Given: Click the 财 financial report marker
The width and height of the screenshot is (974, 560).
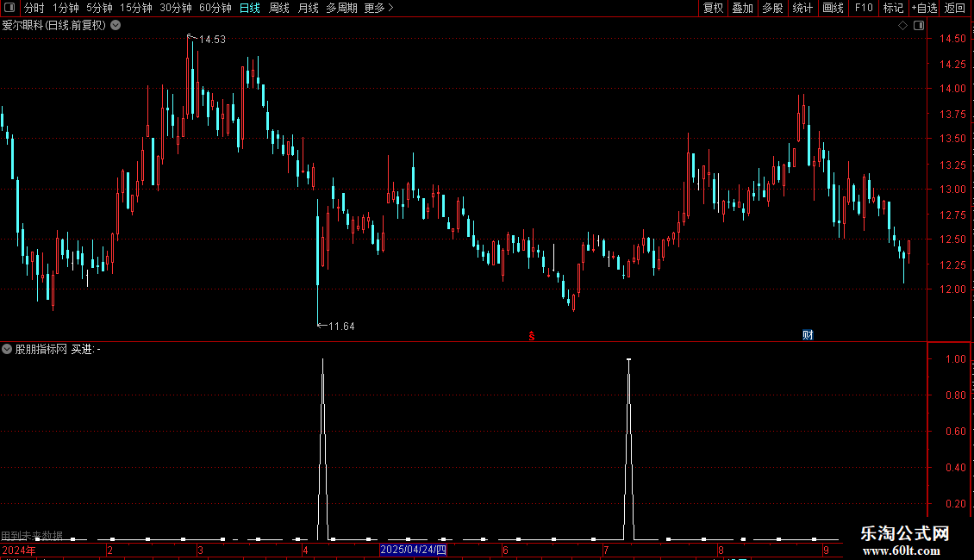Looking at the screenshot, I should pos(808,335).
